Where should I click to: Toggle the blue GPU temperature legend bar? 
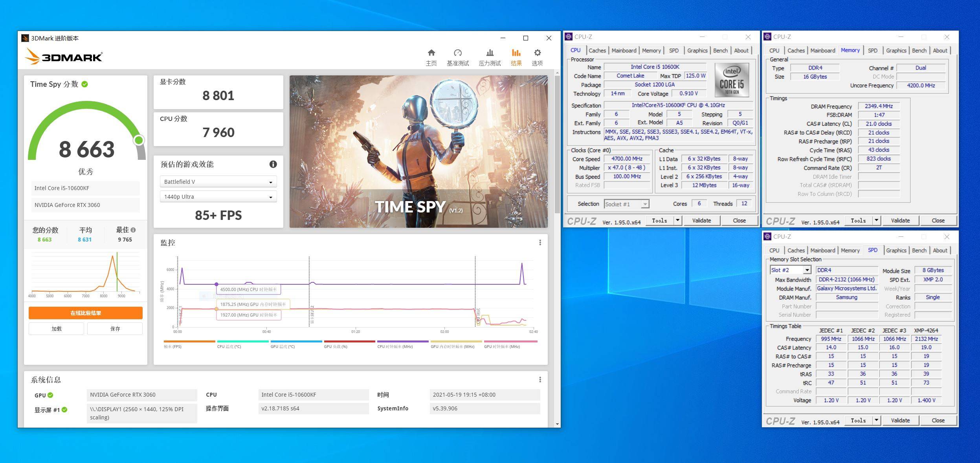[296, 342]
